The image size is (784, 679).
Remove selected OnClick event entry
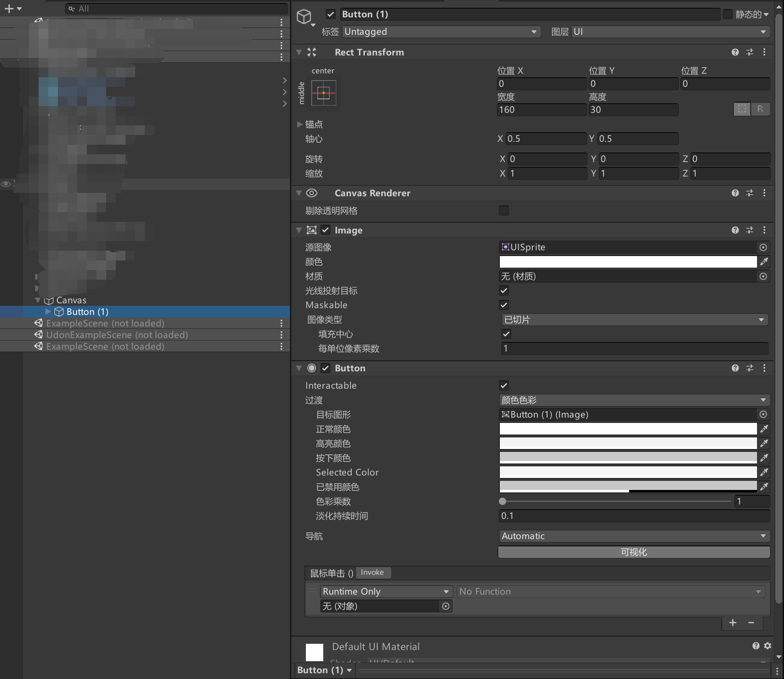751,623
